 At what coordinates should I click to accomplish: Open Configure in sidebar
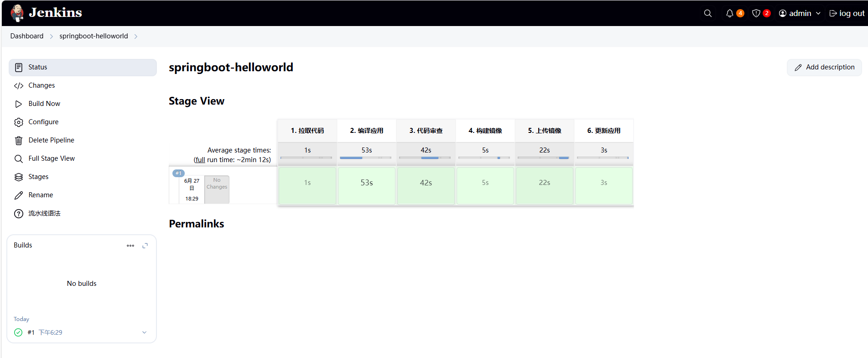coord(83,122)
